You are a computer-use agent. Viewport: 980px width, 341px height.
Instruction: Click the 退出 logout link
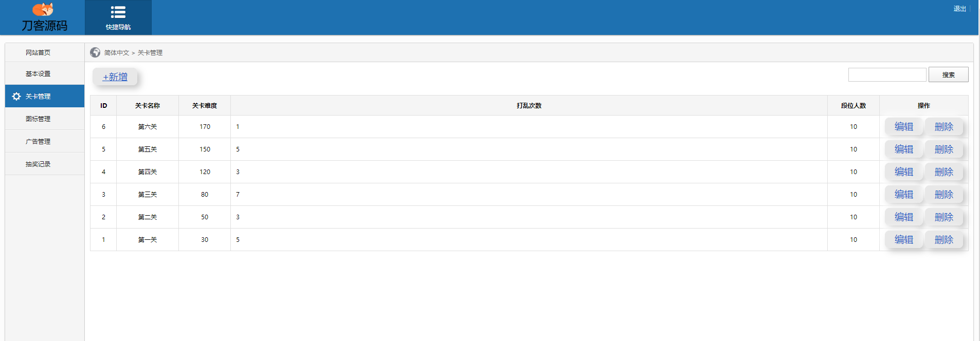pos(959,9)
